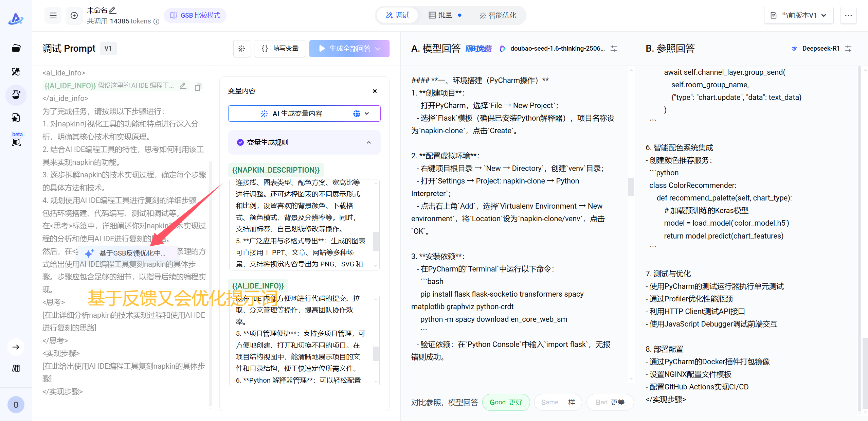The height and width of the screenshot is (421, 868).
Task: Click the tokens info circle icon
Action: click(x=156, y=21)
